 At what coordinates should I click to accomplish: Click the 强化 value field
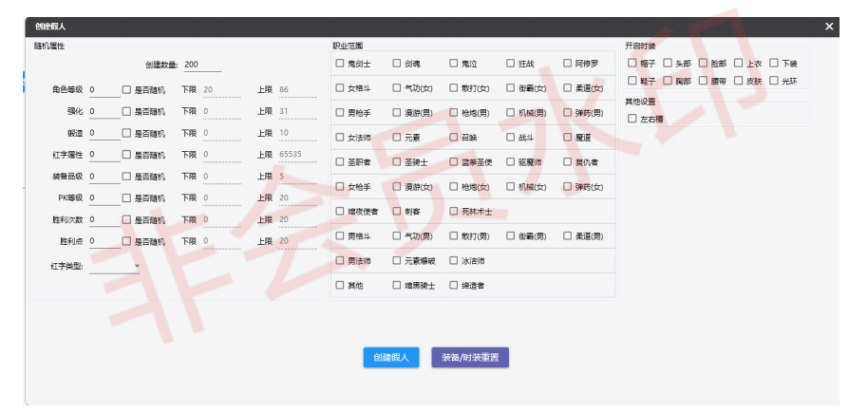click(104, 111)
